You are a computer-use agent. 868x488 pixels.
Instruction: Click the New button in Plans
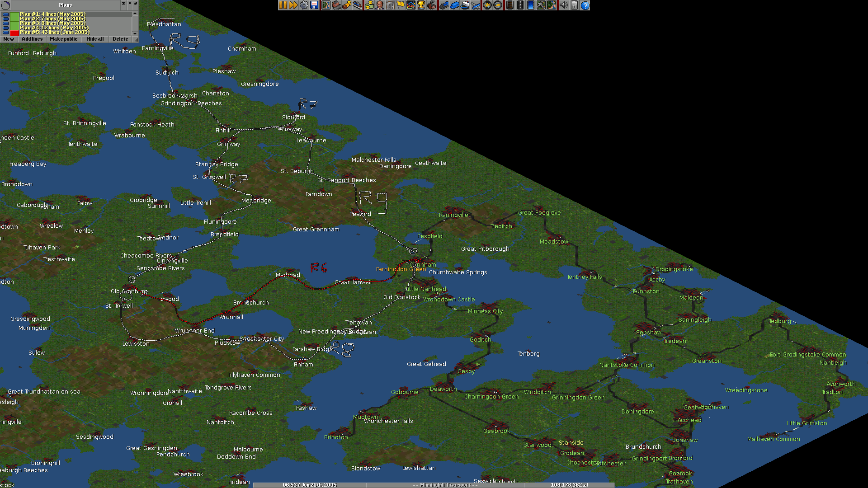9,39
